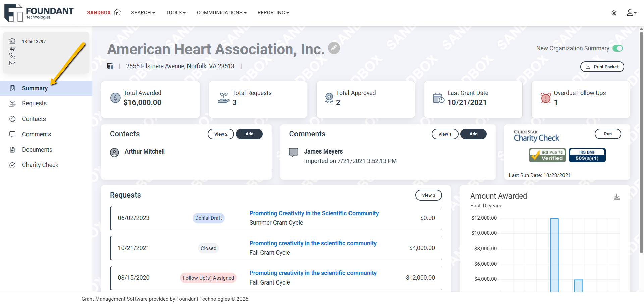Click the IRS Pub 78 Verified badge
This screenshot has height=306, width=644.
click(547, 155)
